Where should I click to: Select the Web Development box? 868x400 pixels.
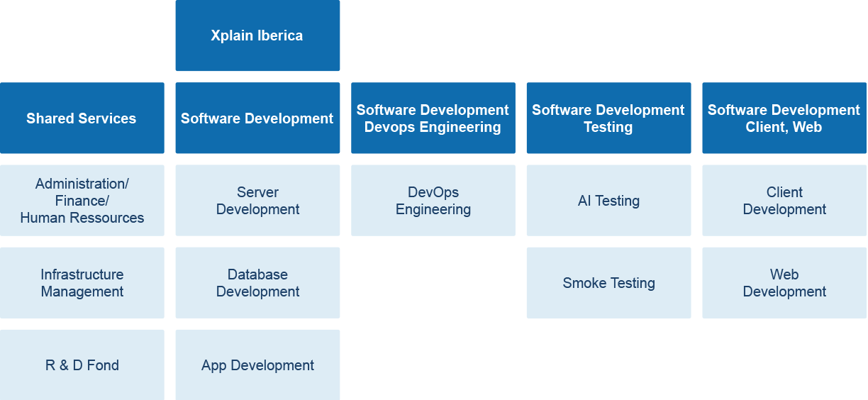click(x=784, y=283)
